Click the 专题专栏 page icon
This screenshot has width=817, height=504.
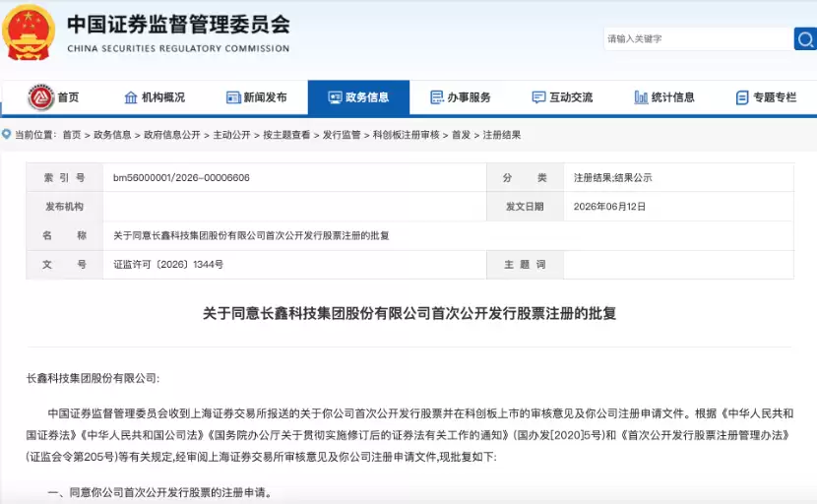point(742,97)
